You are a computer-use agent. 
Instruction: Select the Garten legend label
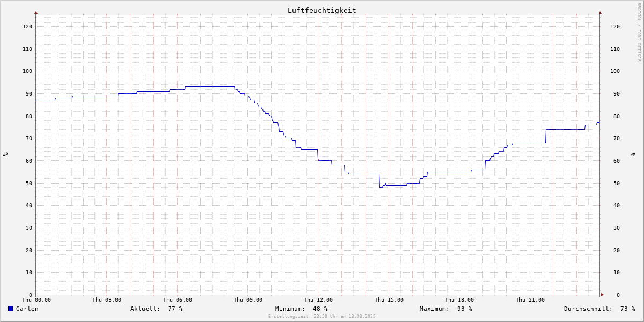pyautogui.click(x=27, y=309)
